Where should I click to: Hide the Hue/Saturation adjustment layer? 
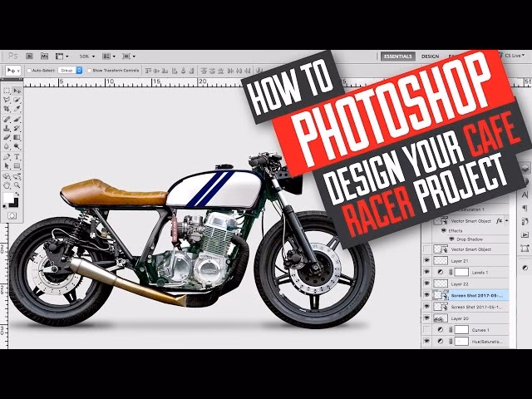point(426,342)
